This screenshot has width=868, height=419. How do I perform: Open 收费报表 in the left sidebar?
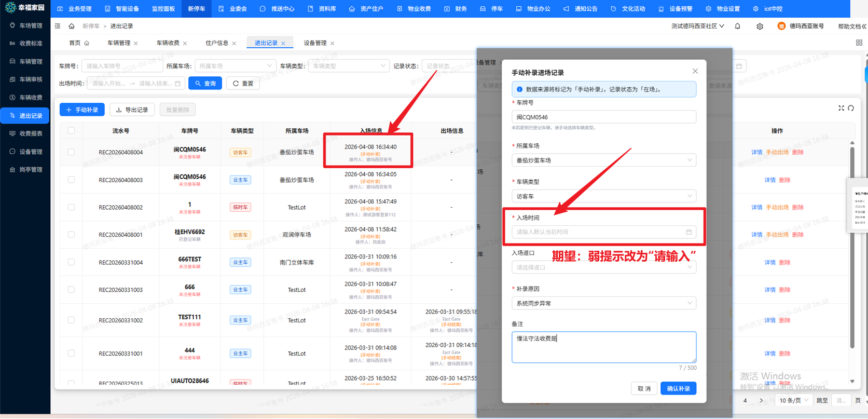tap(31, 133)
